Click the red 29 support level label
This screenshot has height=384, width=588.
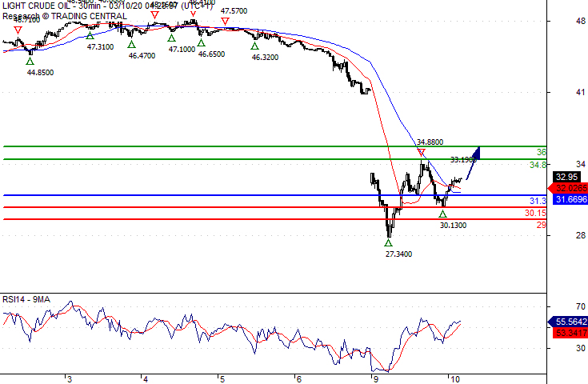pos(541,225)
